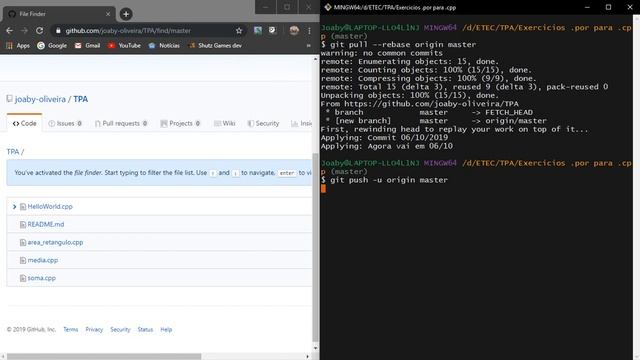The image size is (640, 360).
Task: Click the file icon beside media.cpp
Action: click(23, 260)
